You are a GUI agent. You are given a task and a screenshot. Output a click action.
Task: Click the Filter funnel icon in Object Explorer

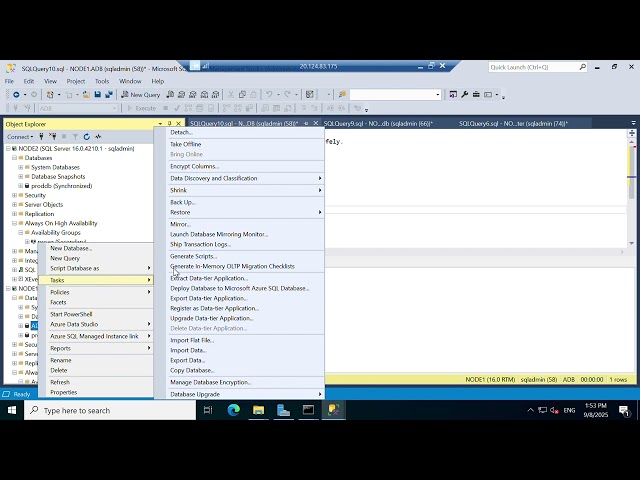[75, 136]
